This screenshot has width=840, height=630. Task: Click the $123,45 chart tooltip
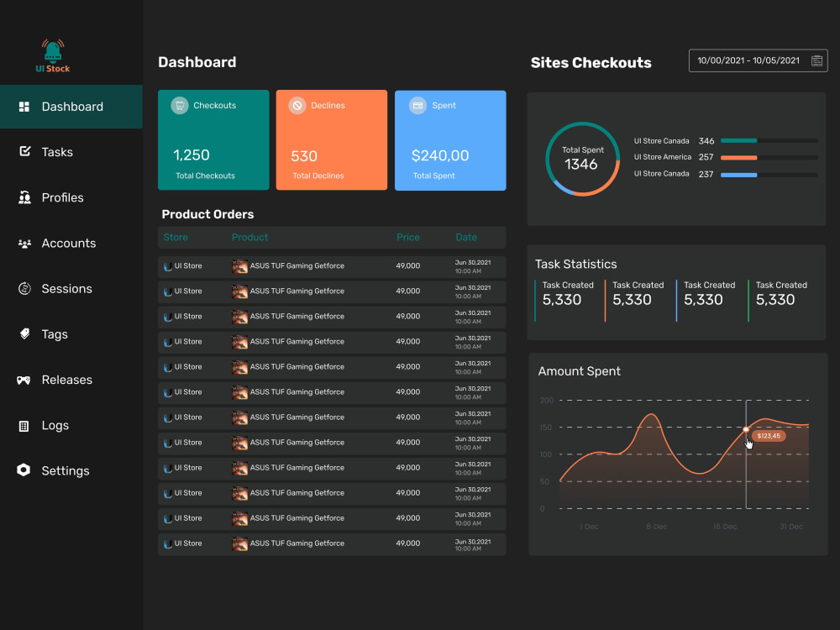coord(769,436)
